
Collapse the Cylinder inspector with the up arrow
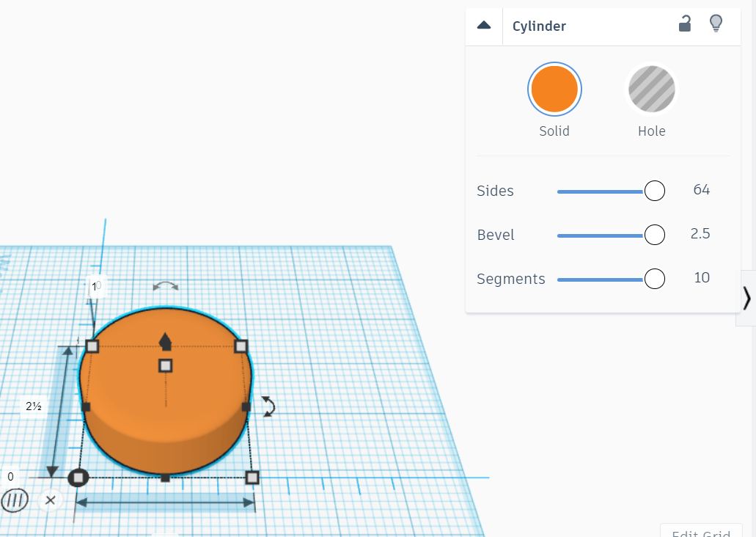pyautogui.click(x=483, y=23)
